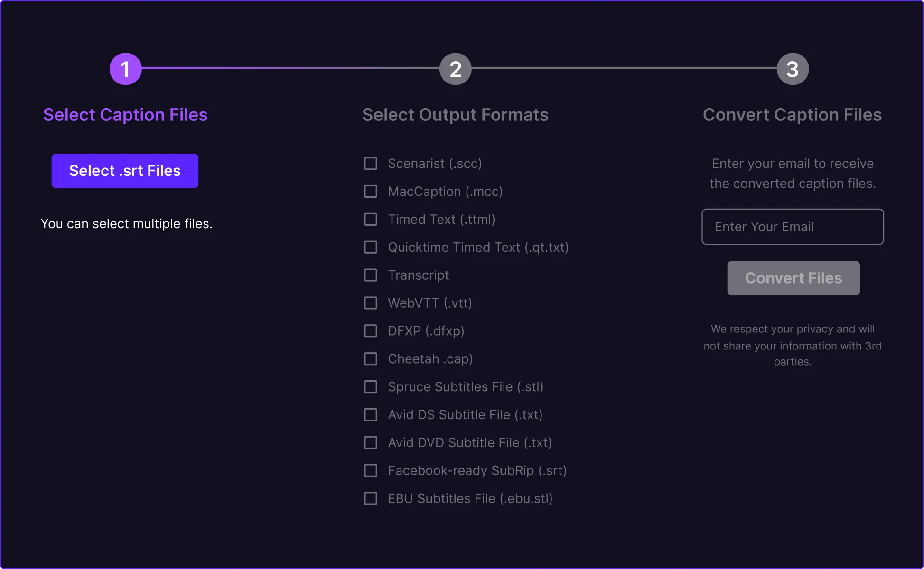Check Avid DVD Subtitle File format
Viewport: 924px width, 569px height.
[371, 442]
